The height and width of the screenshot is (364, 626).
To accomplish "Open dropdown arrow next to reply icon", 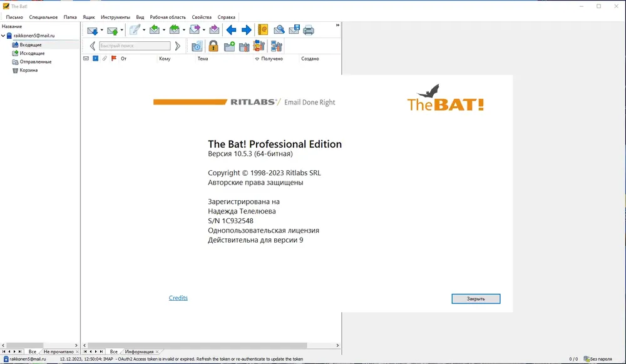I will click(163, 30).
